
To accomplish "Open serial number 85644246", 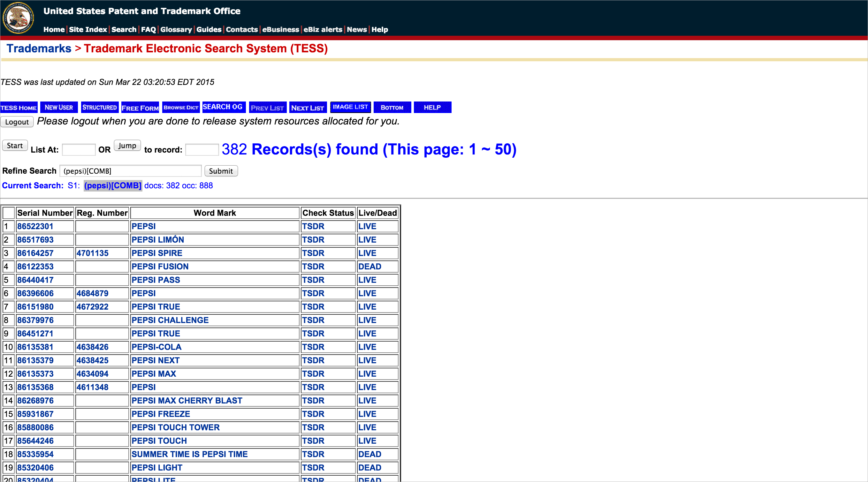I will point(35,441).
